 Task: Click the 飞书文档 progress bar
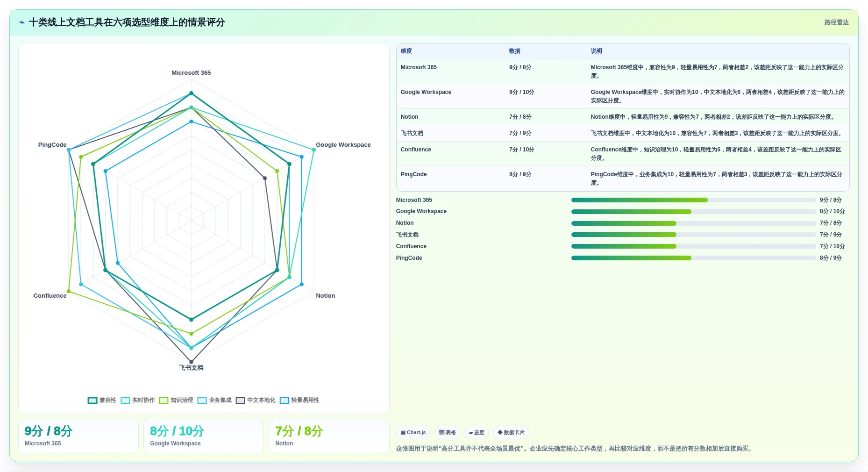point(693,235)
